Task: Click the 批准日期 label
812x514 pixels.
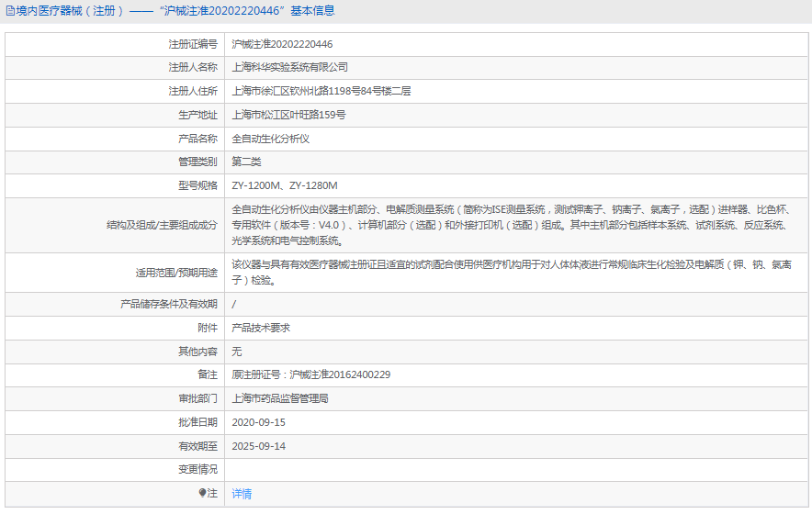Action: 197,422
